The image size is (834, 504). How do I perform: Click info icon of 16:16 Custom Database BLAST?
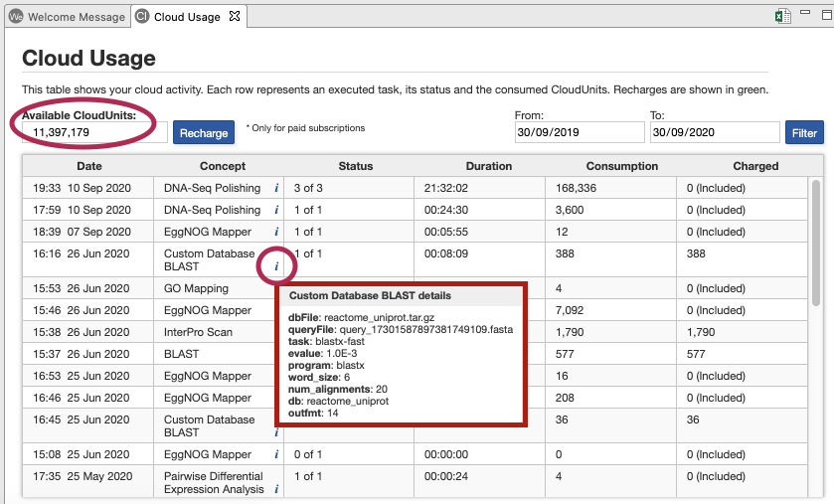pos(276,266)
